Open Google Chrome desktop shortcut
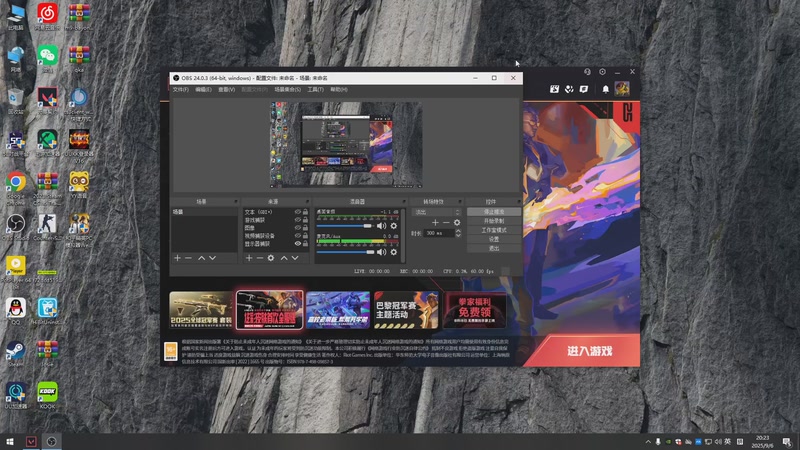This screenshot has height=450, width=800. tap(16, 186)
